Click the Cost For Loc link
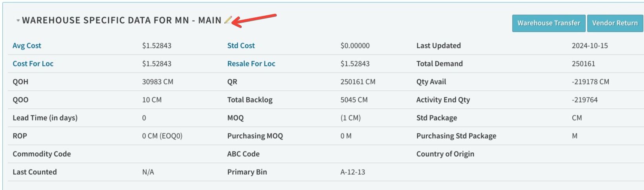This screenshot has height=190, width=644. click(33, 64)
